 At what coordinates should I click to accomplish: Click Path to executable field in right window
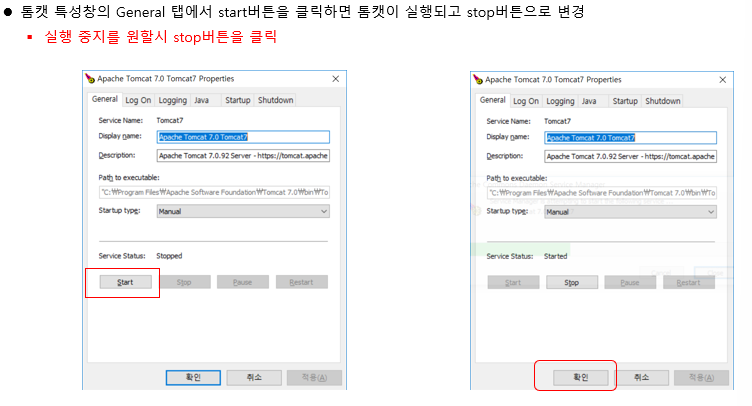(x=602, y=193)
